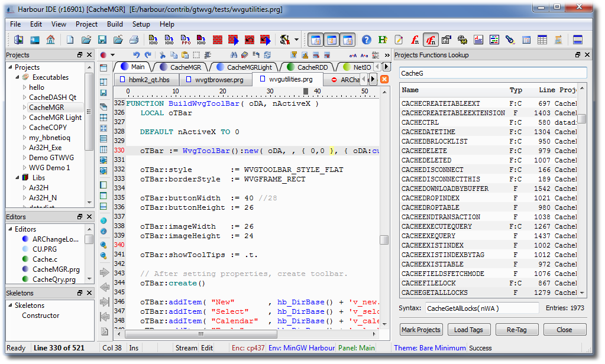
Task: Click the CacheG function search field
Action: (493, 73)
